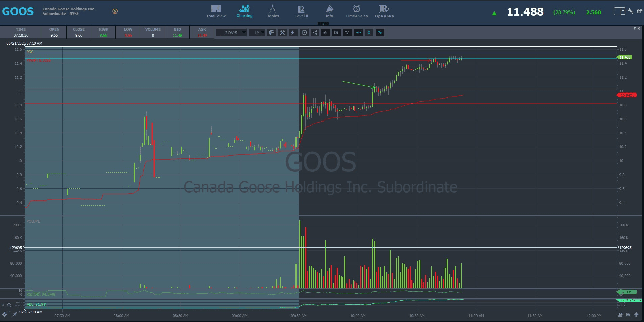Click the last price 11.488 in header
The width and height of the screenshot is (644, 322).
[x=525, y=12]
